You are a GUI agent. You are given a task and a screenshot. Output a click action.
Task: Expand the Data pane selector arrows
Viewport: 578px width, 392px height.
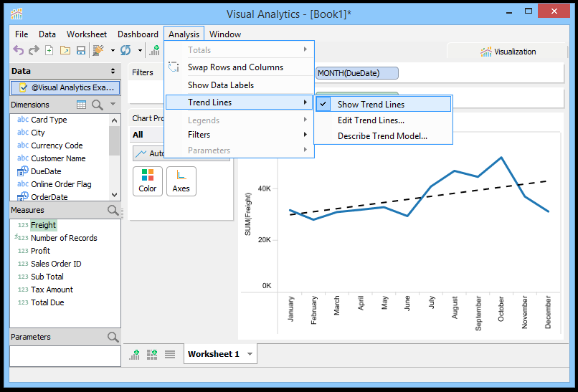tap(113, 71)
